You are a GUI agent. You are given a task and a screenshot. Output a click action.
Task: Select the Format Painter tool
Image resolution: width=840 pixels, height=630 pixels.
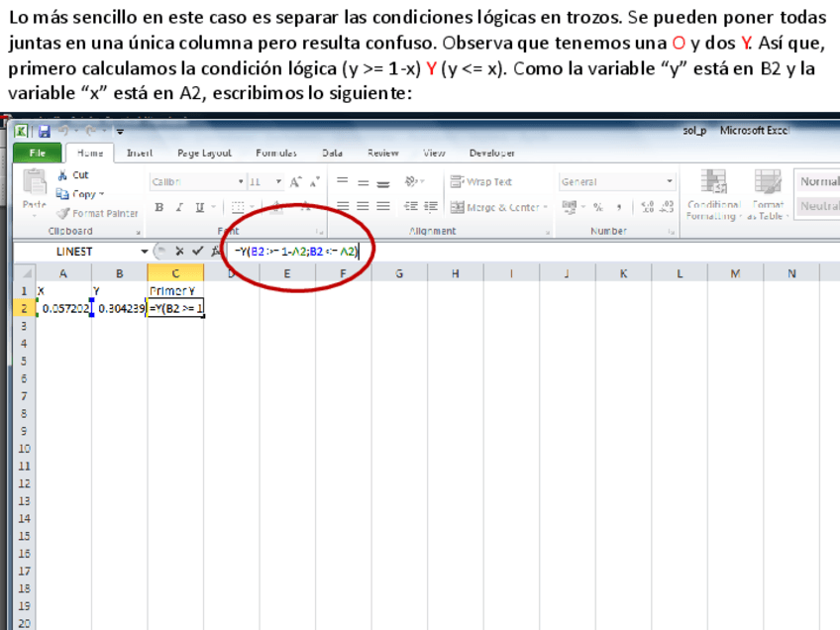[97, 213]
